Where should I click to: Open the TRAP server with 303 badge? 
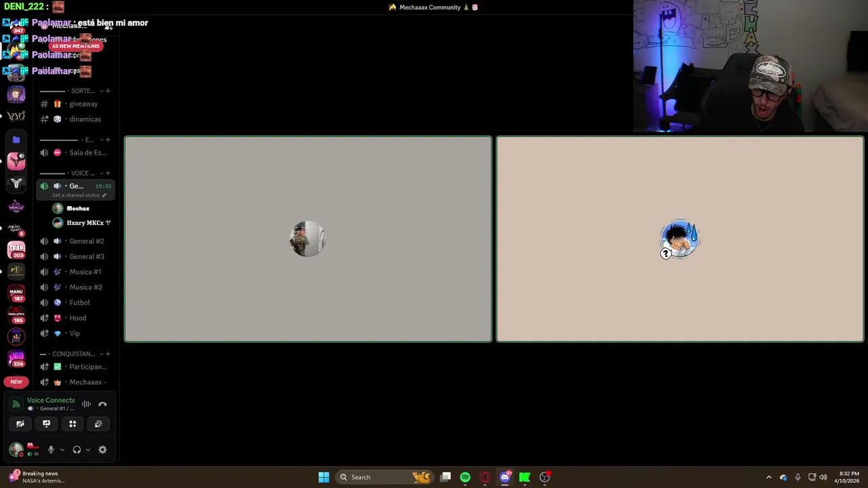16,249
